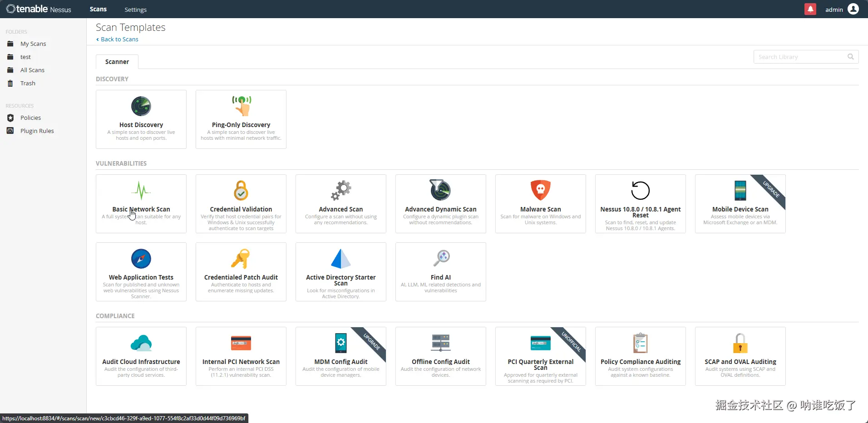Choose the Audit Cloud Infrastructure title

(141, 362)
